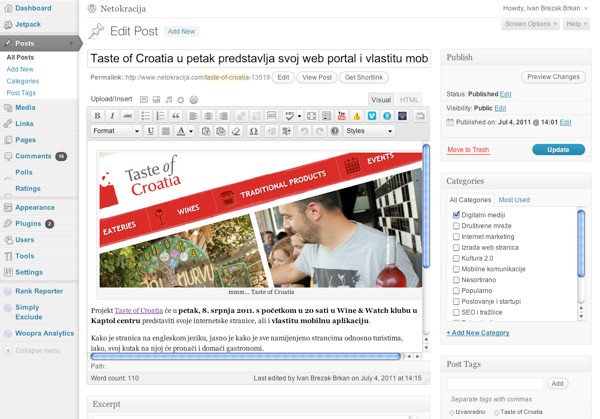Viewport: 600px width, 419px height.
Task: Apply italic formatting
Action: pos(112,116)
